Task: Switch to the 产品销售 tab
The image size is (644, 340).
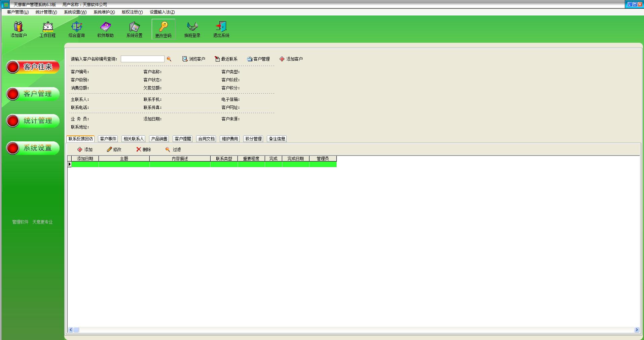Action: click(159, 139)
